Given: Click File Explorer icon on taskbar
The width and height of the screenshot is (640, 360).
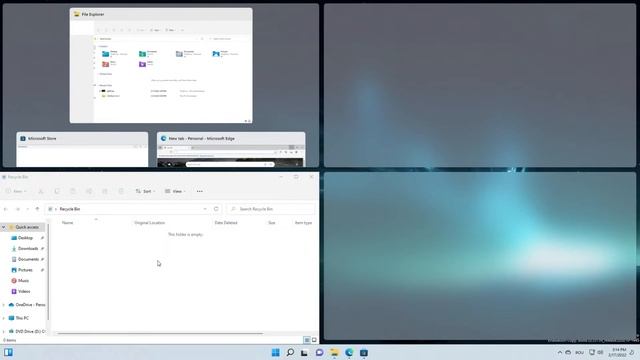Looking at the screenshot, I should click(x=334, y=353).
